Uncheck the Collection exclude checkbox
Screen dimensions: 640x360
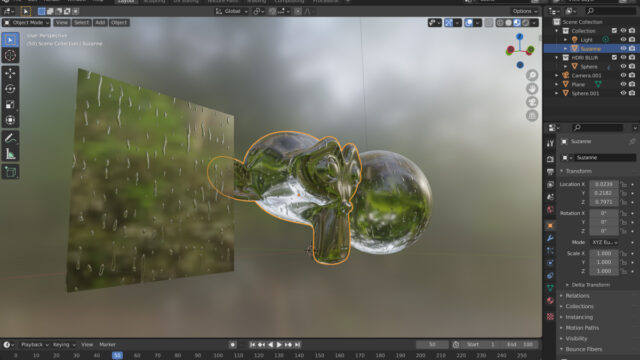tap(614, 31)
